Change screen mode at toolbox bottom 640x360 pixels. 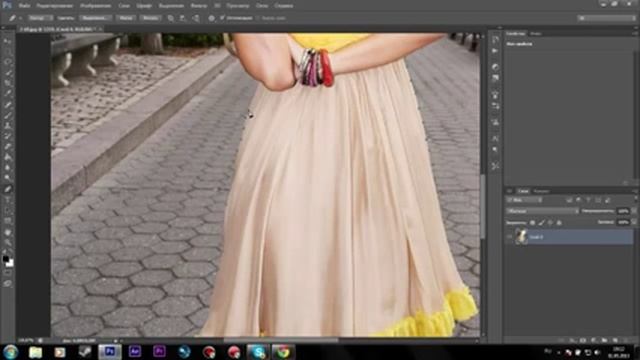coord(7,283)
